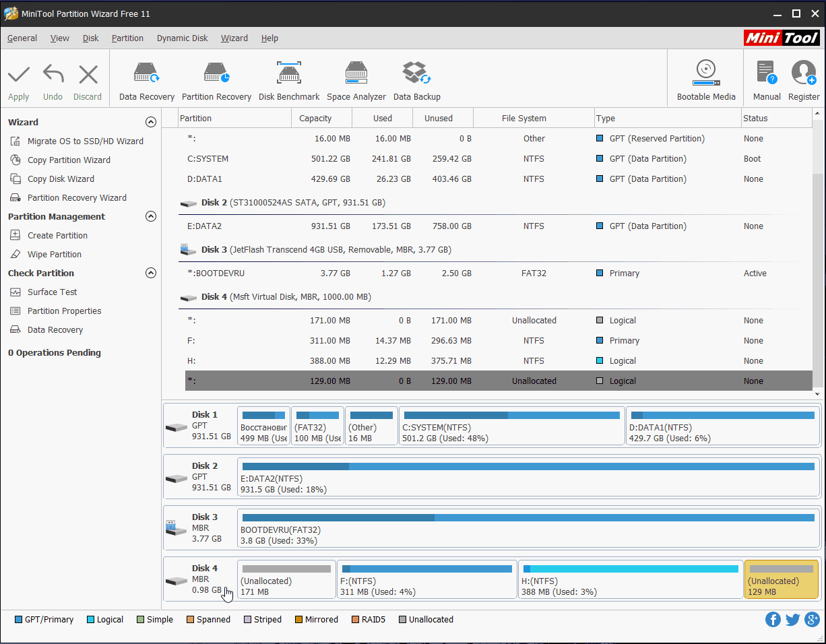Click the Discard X icon
826x644 pixels.
pos(88,74)
